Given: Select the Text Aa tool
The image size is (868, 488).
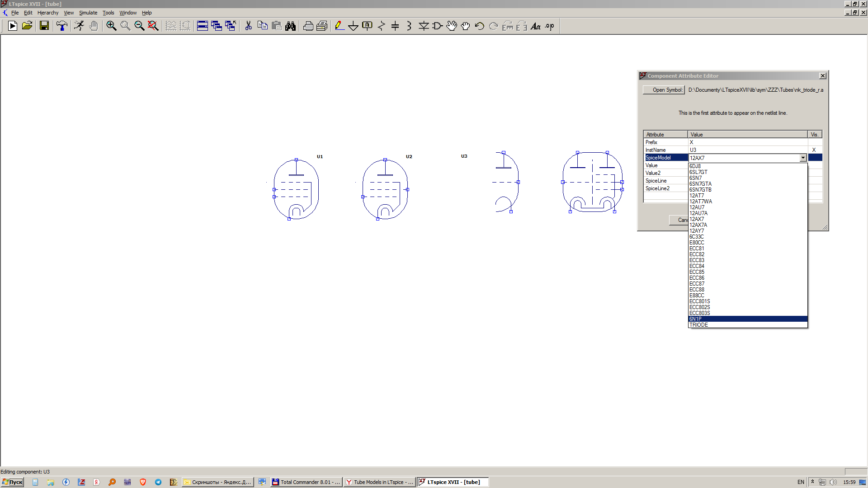Looking at the screenshot, I should coord(536,26).
